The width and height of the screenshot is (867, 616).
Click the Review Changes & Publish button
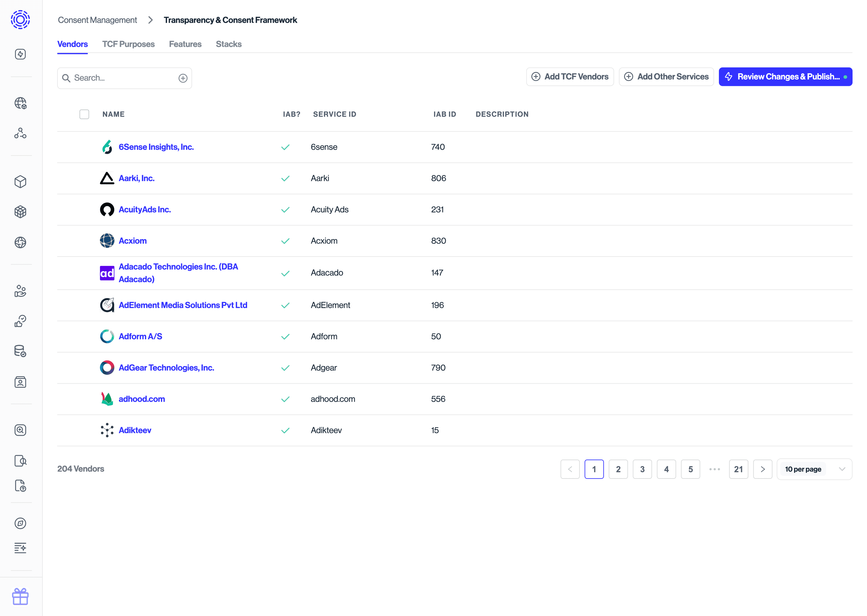tap(785, 76)
